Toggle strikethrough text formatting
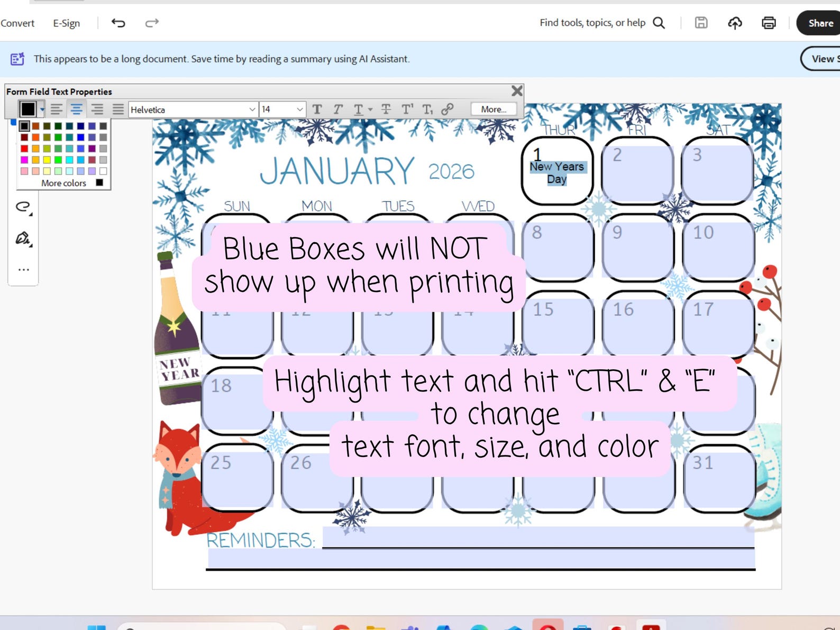Screen dimensions: 840x630 coord(386,109)
